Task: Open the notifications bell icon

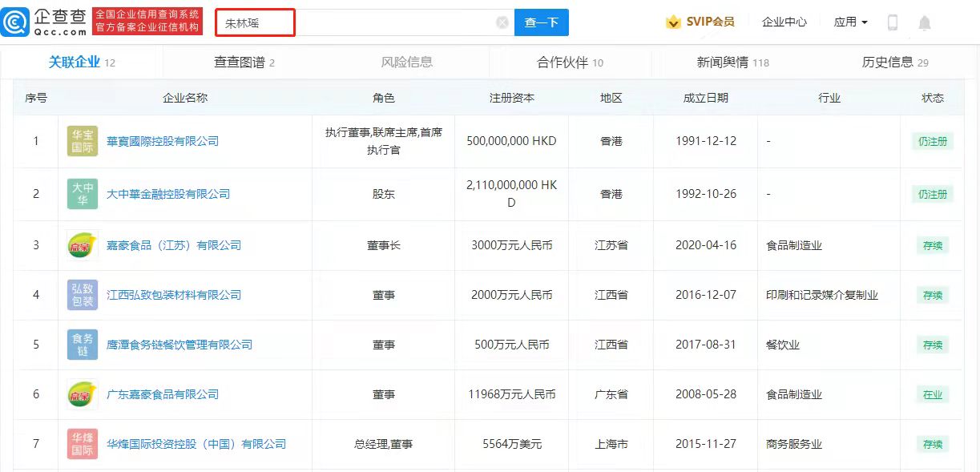Action: (x=925, y=22)
